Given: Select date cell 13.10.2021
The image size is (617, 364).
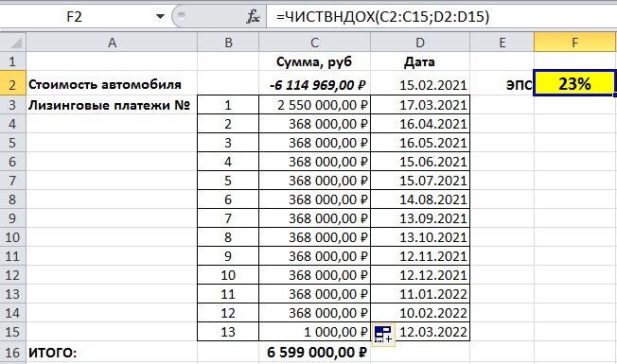Looking at the screenshot, I should pos(420,237).
